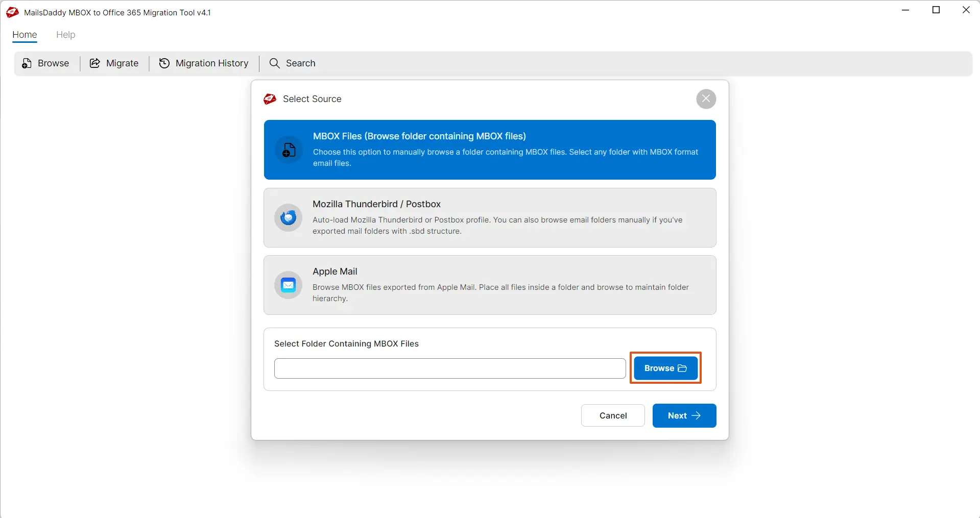The width and height of the screenshot is (980, 518).
Task: View Migration History
Action: pos(203,63)
